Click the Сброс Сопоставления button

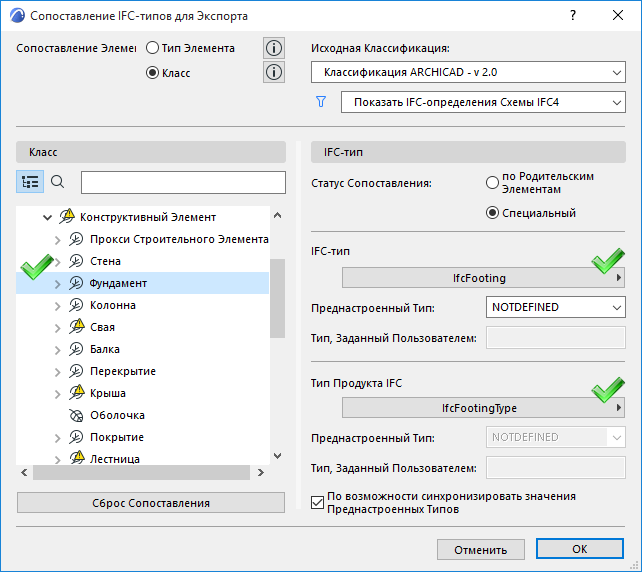(x=150, y=502)
